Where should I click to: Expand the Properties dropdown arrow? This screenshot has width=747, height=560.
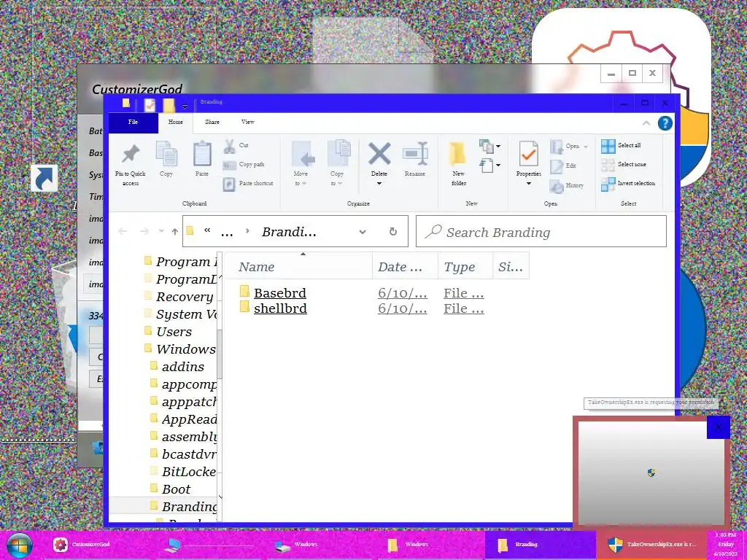pos(529,183)
